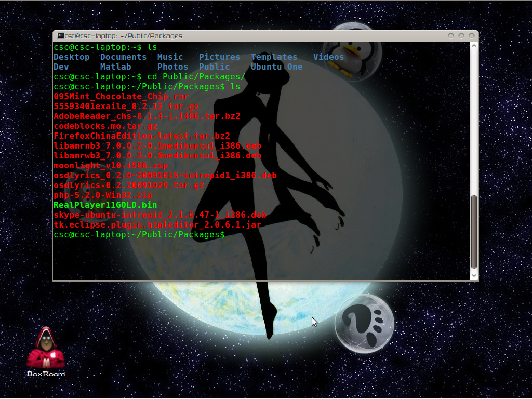
Task: Click the terminal vertical scrollbar thumb
Action: pyautogui.click(x=474, y=232)
